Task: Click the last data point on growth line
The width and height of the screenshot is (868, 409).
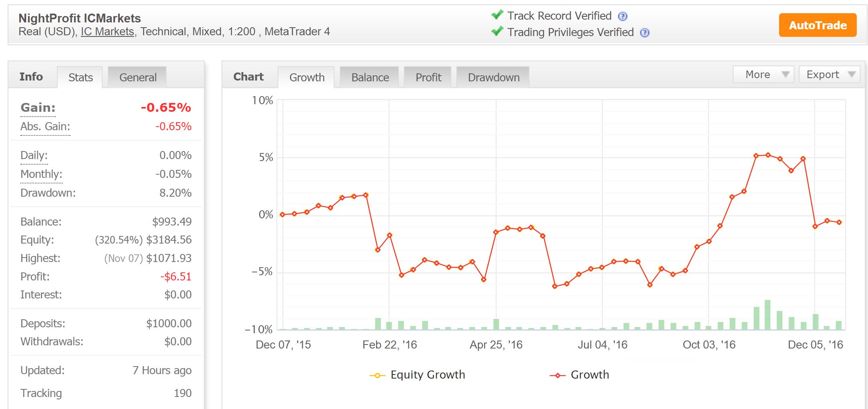Action: [x=839, y=222]
